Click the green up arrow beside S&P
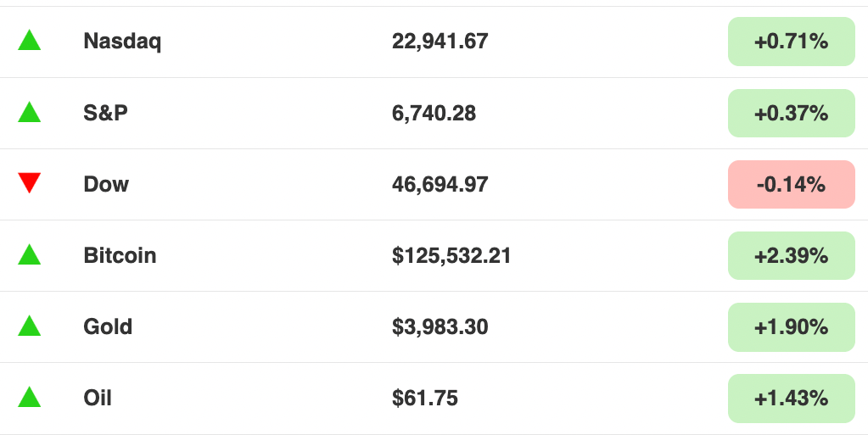Viewport: 868px width, 435px height. pos(30,112)
